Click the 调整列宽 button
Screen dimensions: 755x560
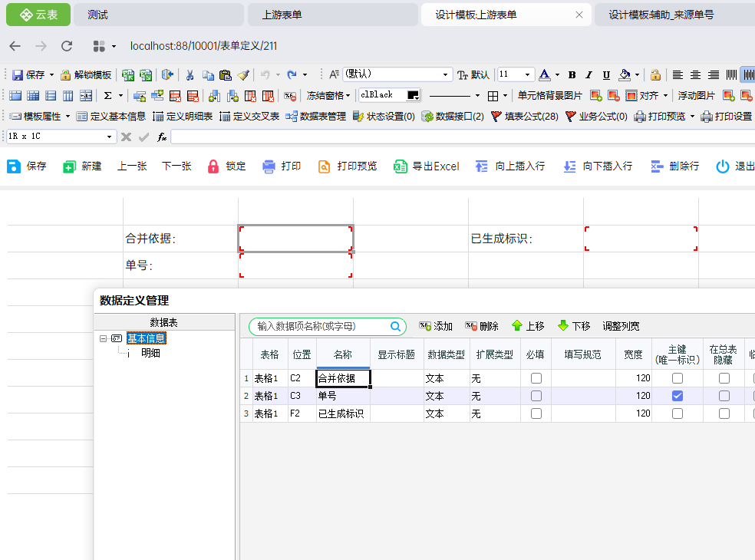tap(621, 326)
